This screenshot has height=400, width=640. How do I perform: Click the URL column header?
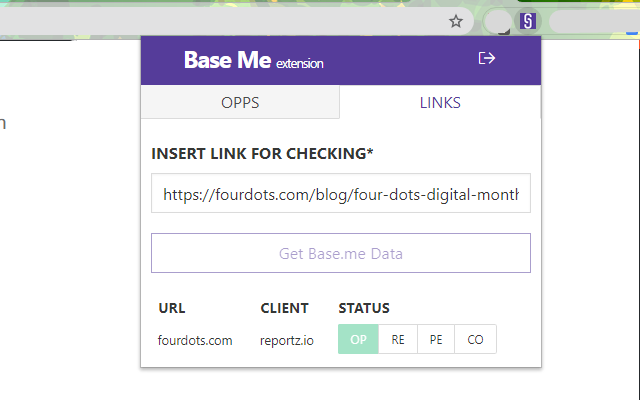click(172, 308)
